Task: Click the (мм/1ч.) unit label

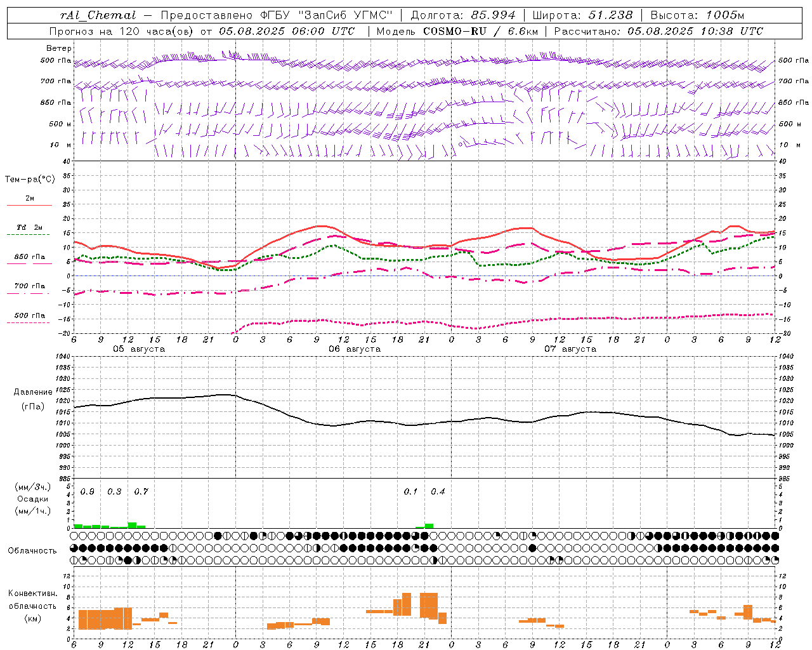Action: (x=32, y=511)
